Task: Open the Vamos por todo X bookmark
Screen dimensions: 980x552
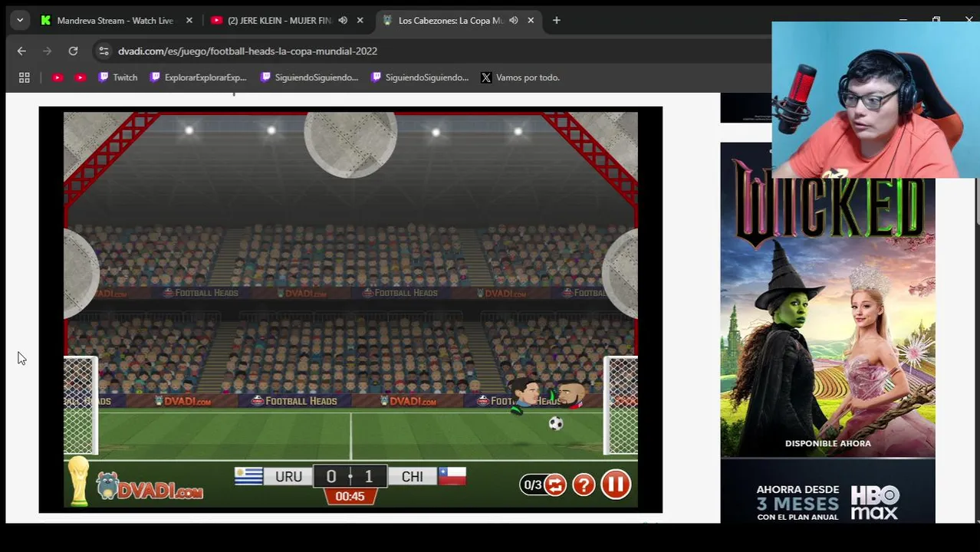Action: [521, 77]
